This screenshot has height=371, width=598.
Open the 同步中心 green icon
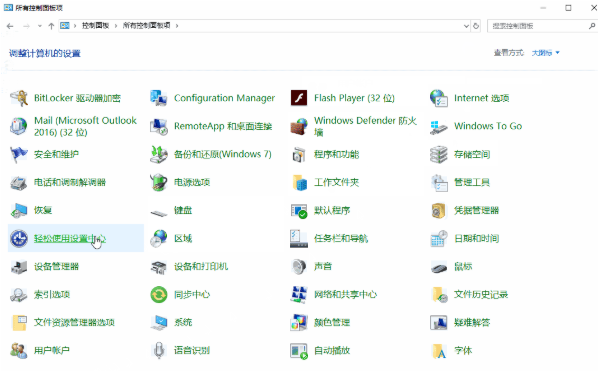159,295
